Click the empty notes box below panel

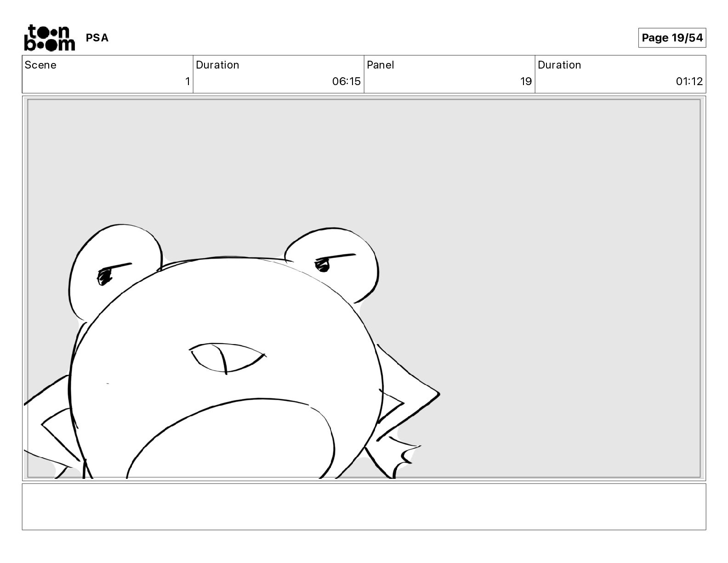pyautogui.click(x=364, y=506)
